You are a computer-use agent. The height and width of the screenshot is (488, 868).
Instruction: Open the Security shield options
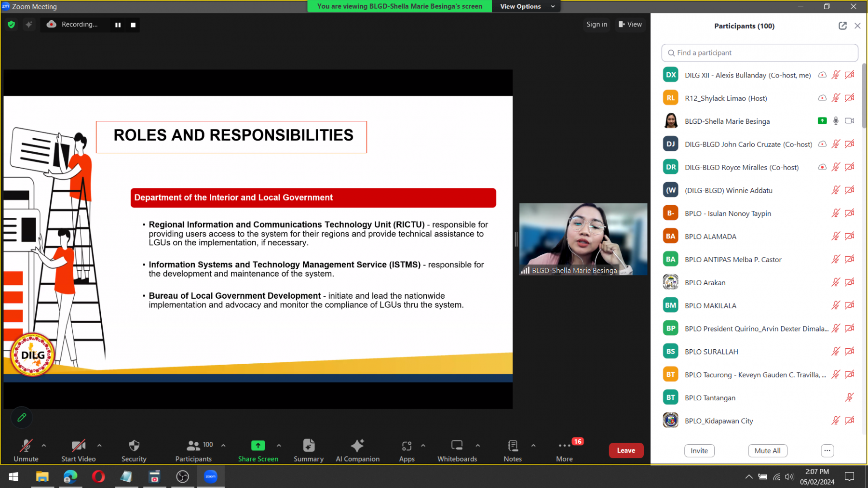point(134,451)
